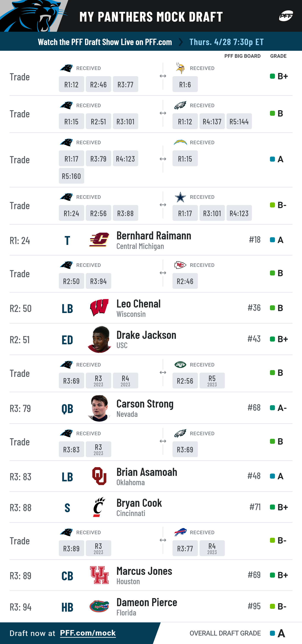Click Watch the PFF Draft Show banner
This screenshot has width=302, height=644.
tap(105, 42)
